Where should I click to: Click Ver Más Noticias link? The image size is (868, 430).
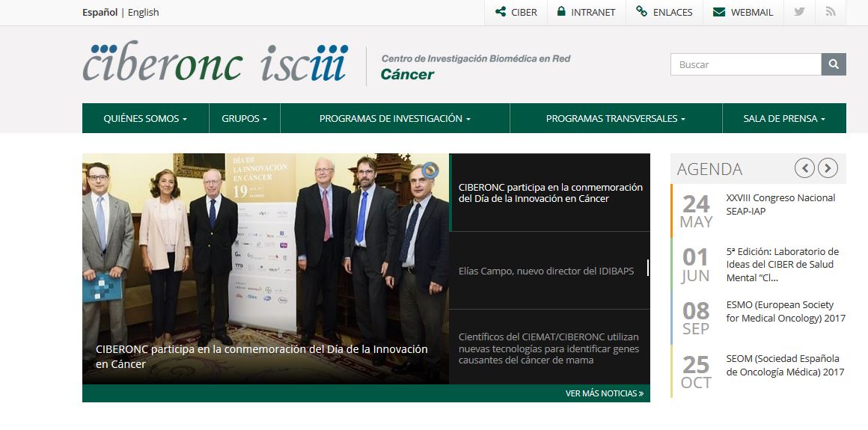tap(604, 393)
